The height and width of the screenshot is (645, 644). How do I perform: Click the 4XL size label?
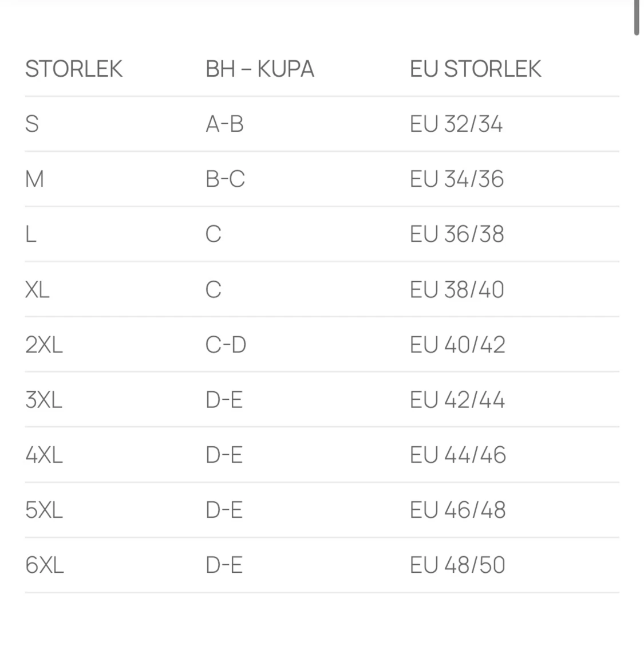44,455
